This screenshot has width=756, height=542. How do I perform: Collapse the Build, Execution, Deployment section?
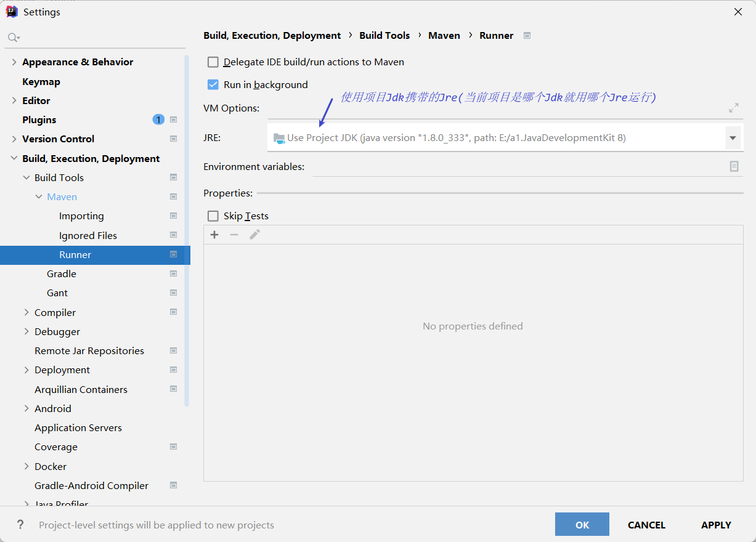tap(14, 158)
